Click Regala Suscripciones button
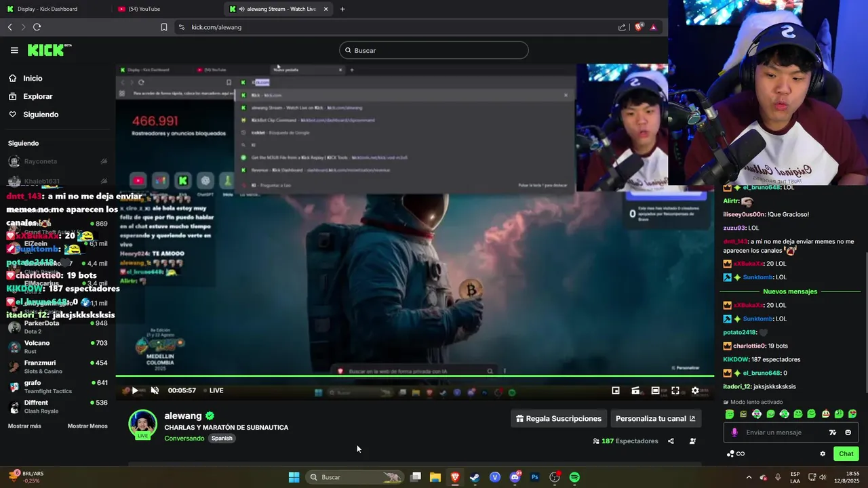Image resolution: width=868 pixels, height=488 pixels. (x=559, y=419)
